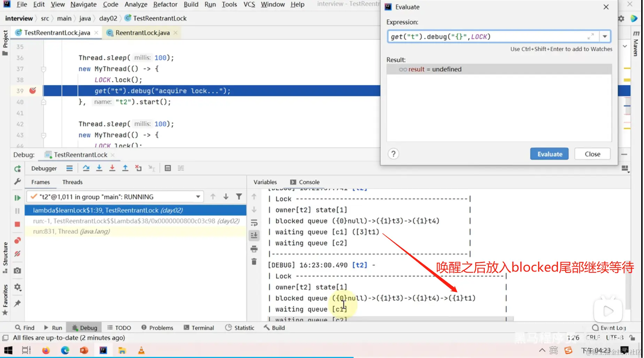Select next frame with down arrow
644x358 pixels.
pos(226,197)
